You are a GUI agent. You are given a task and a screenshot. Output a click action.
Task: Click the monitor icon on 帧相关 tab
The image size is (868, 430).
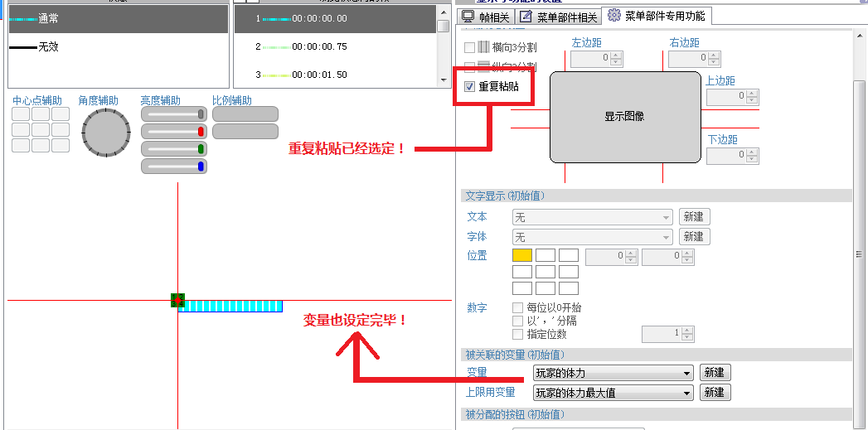point(468,17)
